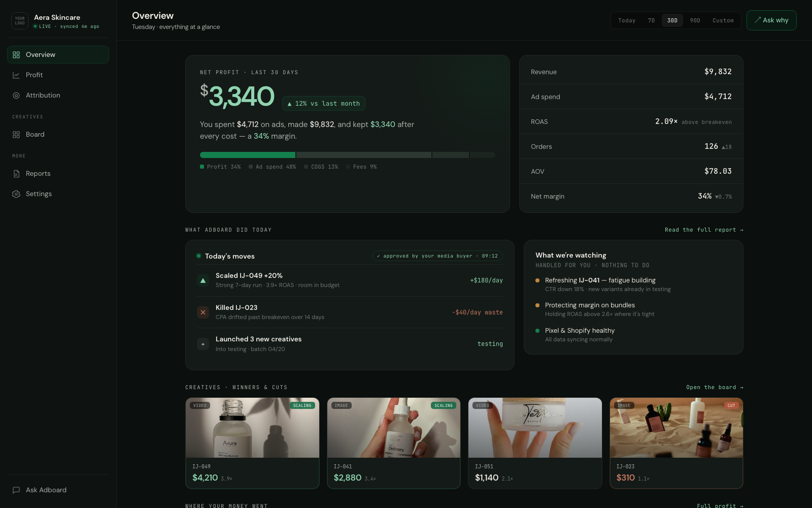The image size is (812, 508).
Task: Click the Ask Adboard chat icon
Action: [x=16, y=490]
